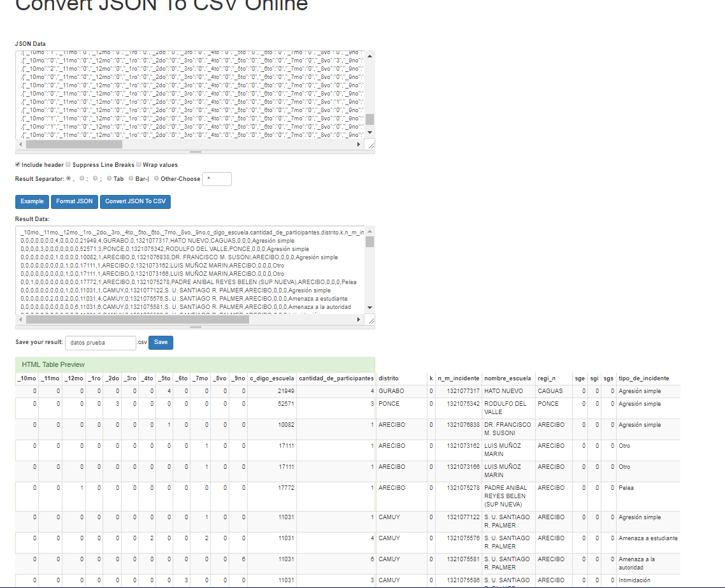
Task: Select semicolon as result separator
Action: (94, 178)
